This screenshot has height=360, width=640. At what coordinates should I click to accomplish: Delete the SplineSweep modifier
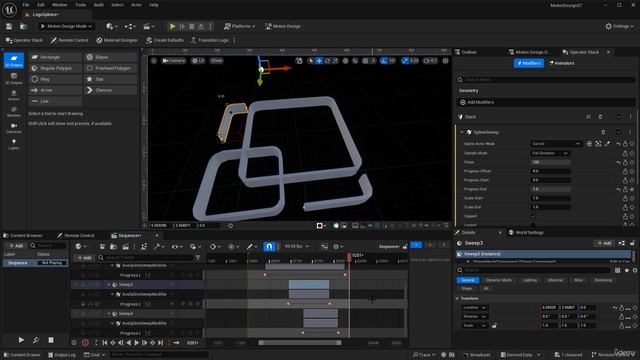pos(603,132)
